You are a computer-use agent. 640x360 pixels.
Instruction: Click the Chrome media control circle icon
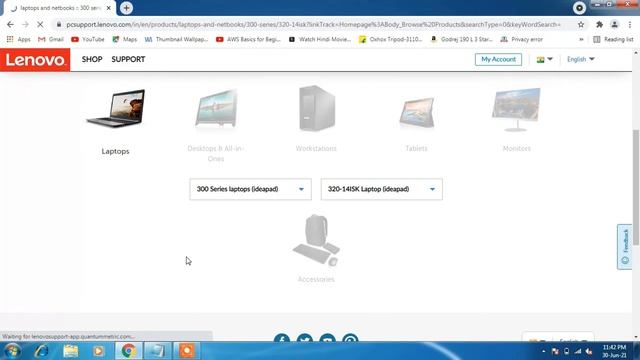[x=579, y=8]
